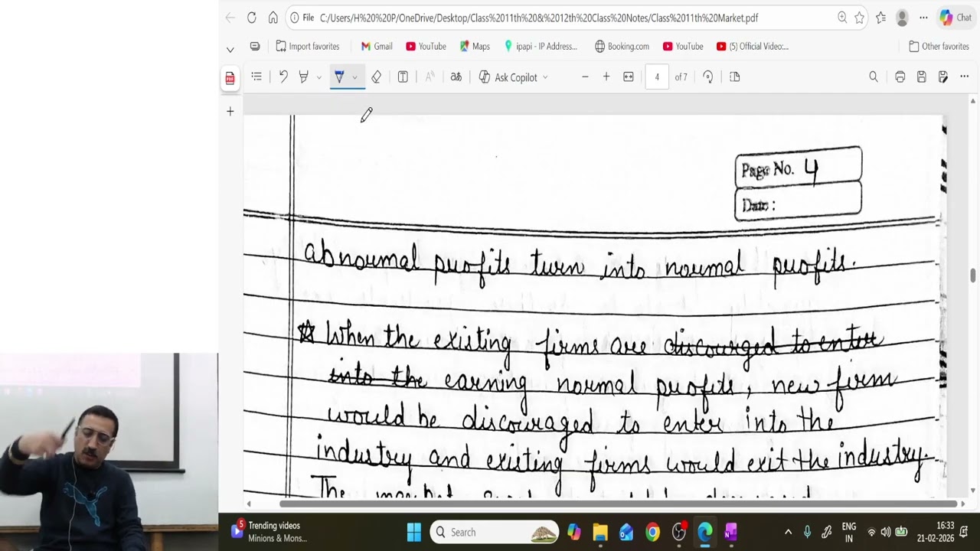Add this page to favorites with star
Screen dimensions: 980x551
[860, 18]
